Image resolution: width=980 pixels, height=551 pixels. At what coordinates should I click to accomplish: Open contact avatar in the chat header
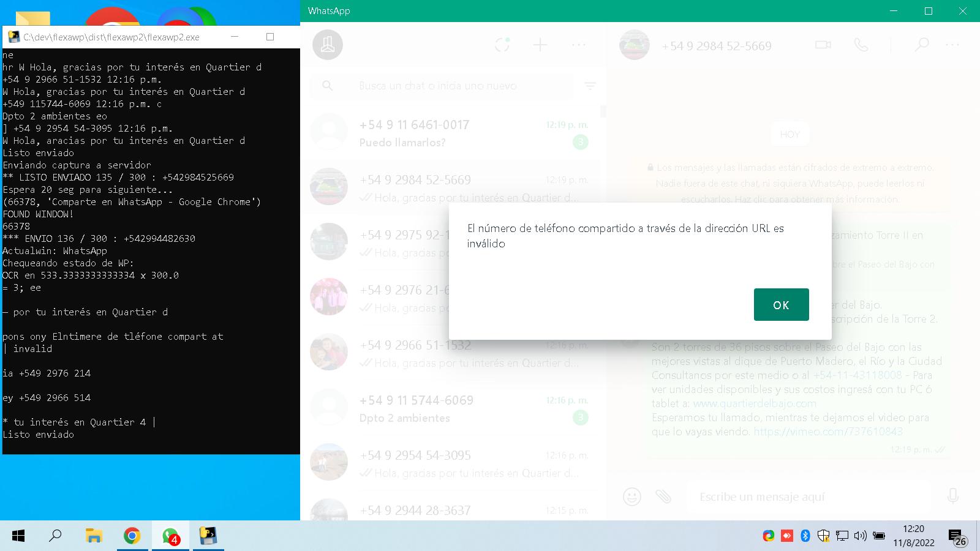tap(634, 45)
